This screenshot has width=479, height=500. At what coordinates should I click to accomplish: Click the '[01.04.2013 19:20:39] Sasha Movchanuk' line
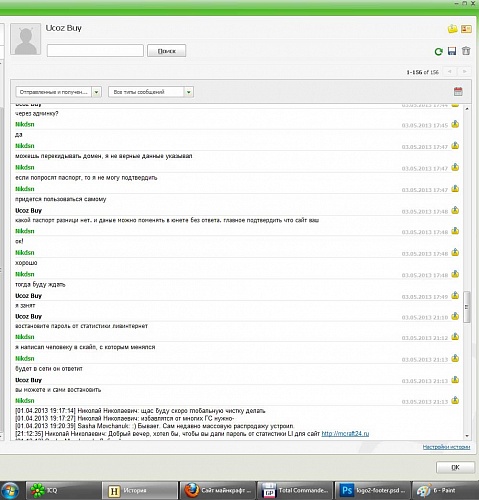pyautogui.click(x=154, y=426)
